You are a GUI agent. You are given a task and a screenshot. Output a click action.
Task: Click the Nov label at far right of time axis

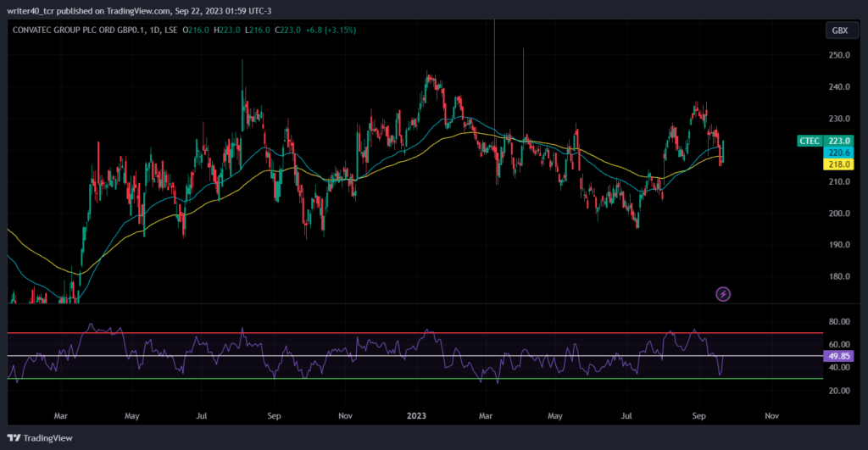coord(771,416)
